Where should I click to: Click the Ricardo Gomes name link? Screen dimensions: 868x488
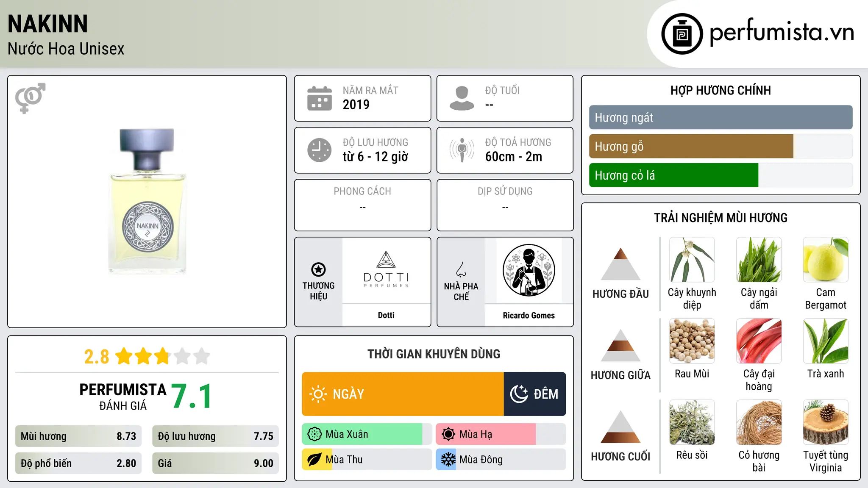coord(529,315)
